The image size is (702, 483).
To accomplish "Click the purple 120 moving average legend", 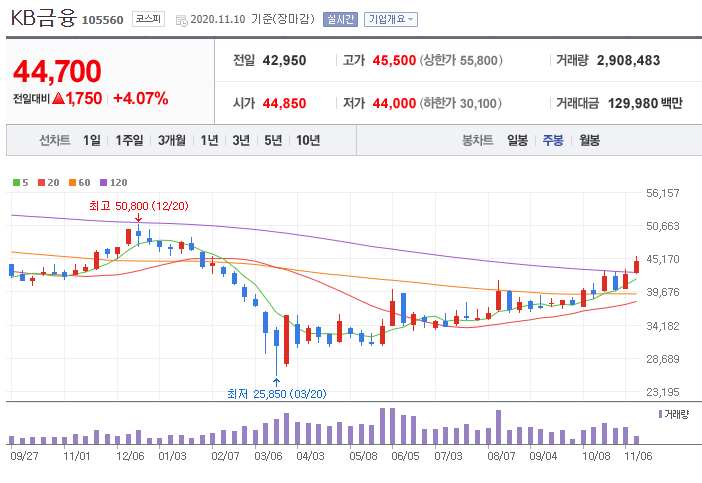I will point(114,183).
